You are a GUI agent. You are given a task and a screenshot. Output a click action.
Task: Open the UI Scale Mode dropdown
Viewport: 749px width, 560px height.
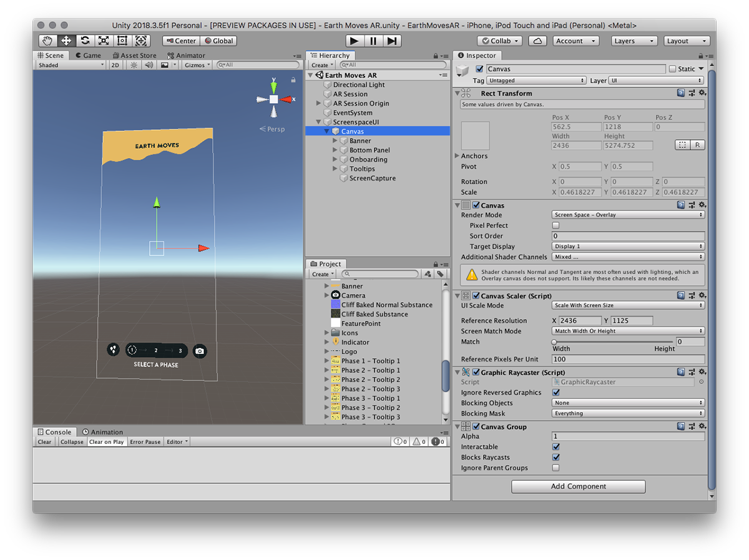pyautogui.click(x=627, y=305)
